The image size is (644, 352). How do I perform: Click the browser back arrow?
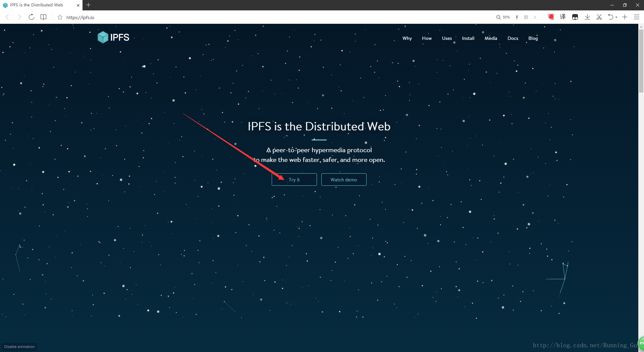tap(7, 17)
